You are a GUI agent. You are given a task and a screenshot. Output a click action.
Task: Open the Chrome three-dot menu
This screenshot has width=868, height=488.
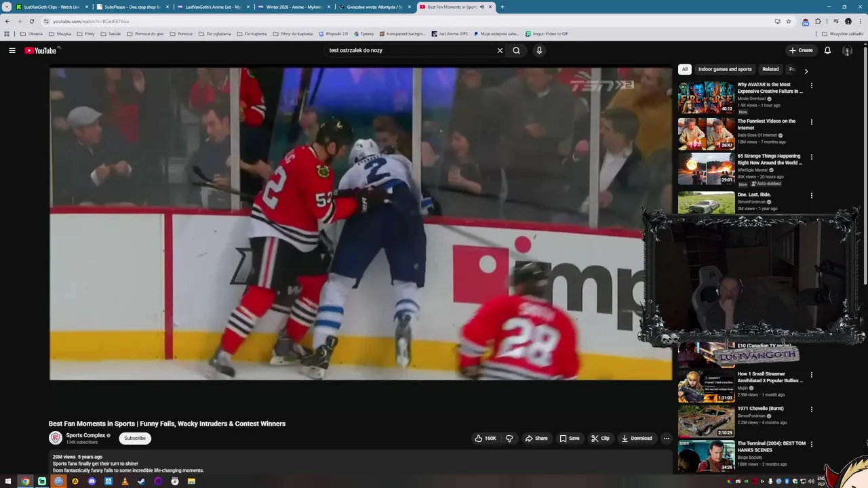click(860, 21)
